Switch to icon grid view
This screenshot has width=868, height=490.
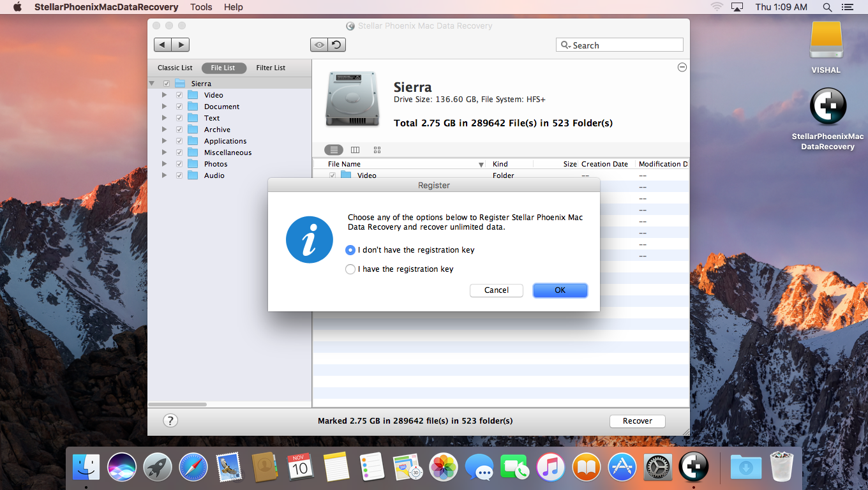377,150
